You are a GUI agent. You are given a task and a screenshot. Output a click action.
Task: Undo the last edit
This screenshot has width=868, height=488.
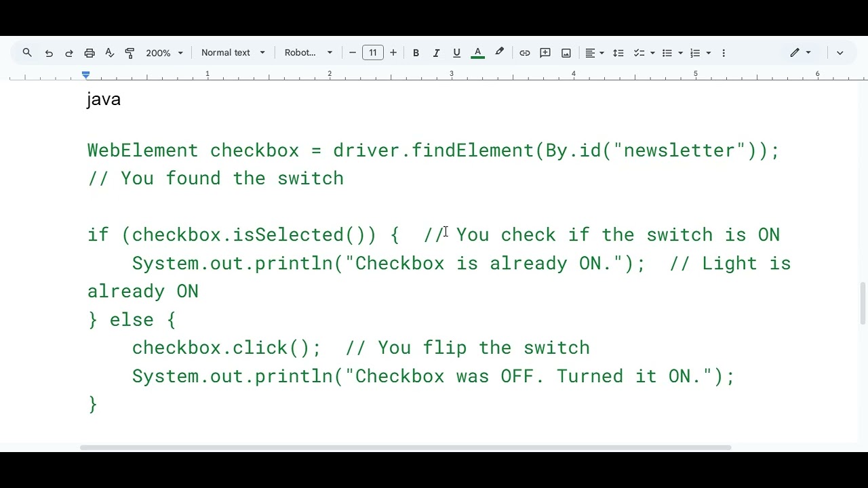point(49,53)
